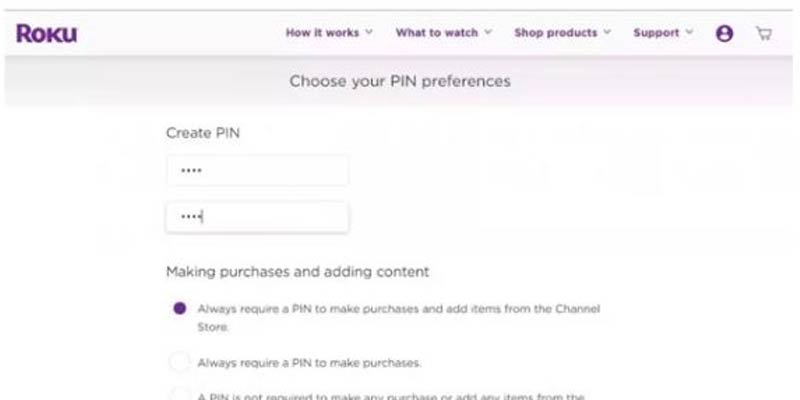Click the first Create PIN input field
Viewport: 800px width, 400px height.
click(258, 170)
